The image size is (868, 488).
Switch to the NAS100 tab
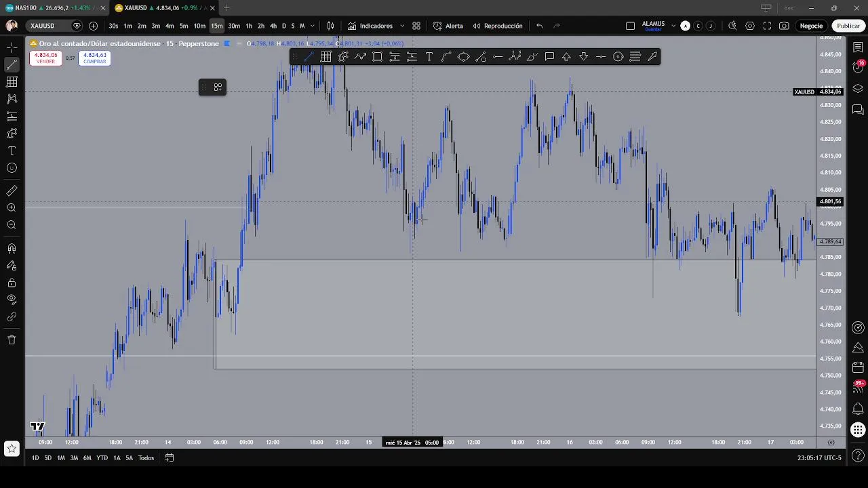56,8
